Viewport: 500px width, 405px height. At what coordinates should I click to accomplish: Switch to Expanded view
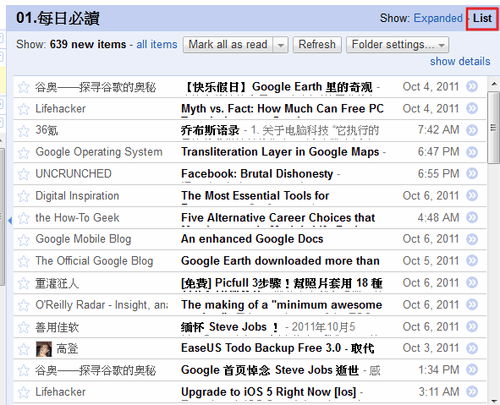[438, 18]
